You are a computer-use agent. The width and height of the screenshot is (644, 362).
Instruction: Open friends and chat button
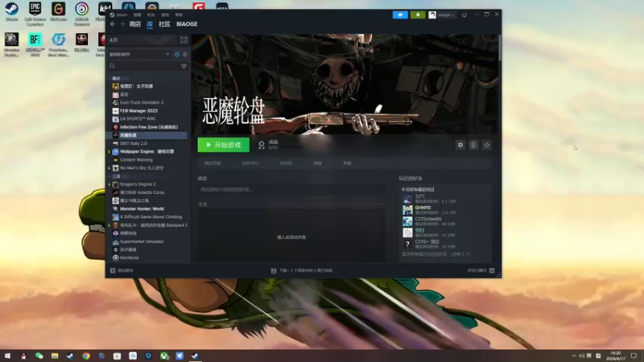point(481,270)
